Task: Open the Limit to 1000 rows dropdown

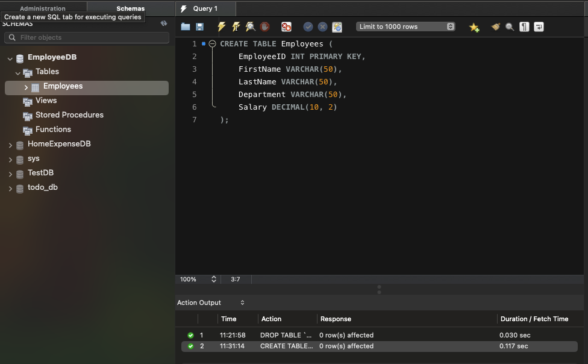Action: coord(405,27)
